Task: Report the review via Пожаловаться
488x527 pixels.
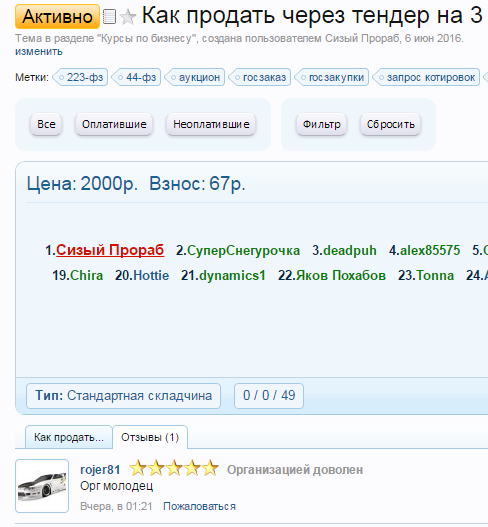Action: tap(199, 506)
